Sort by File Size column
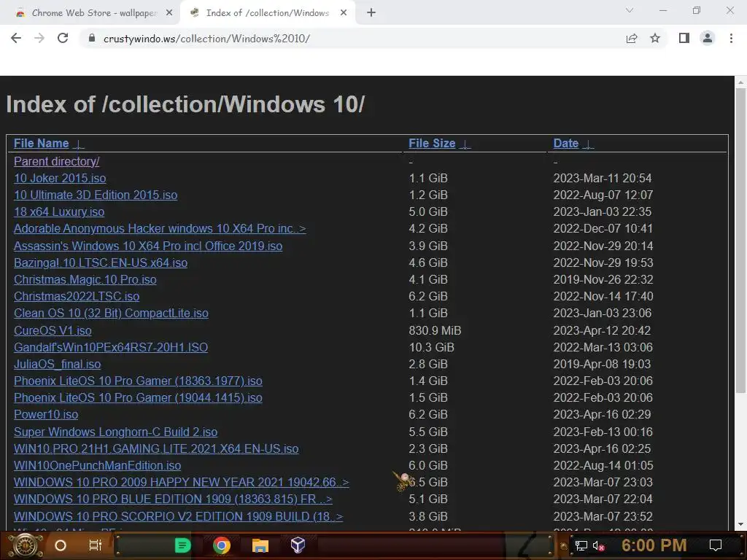The width and height of the screenshot is (747, 560). point(432,144)
